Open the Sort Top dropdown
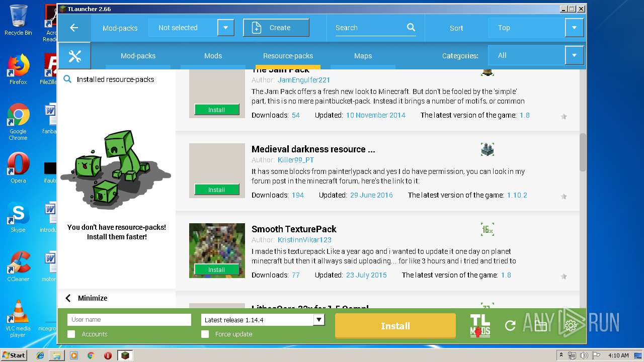644x362 pixels. coord(574,28)
